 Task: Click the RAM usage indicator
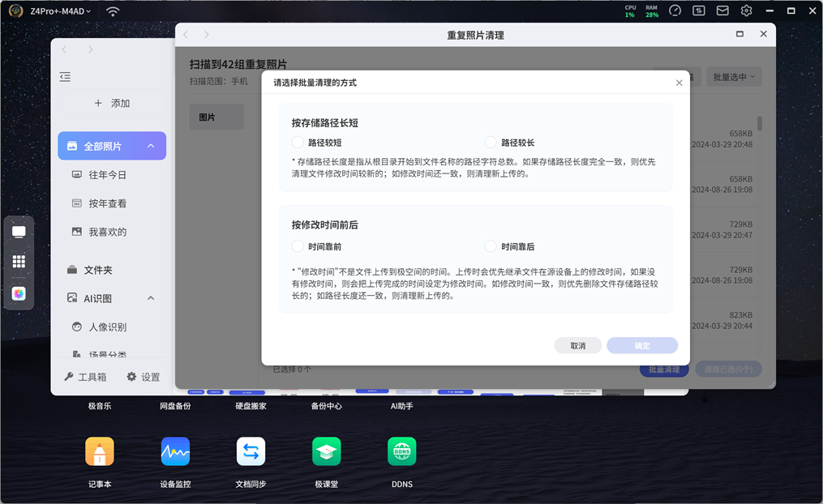click(652, 11)
